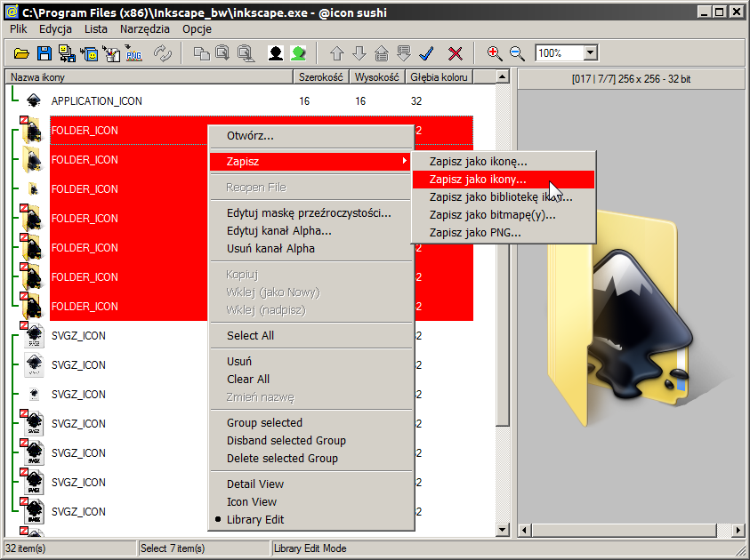Select Edytuj maskę przeźroczystości... menu entry
This screenshot has height=560, width=750.
point(311,213)
